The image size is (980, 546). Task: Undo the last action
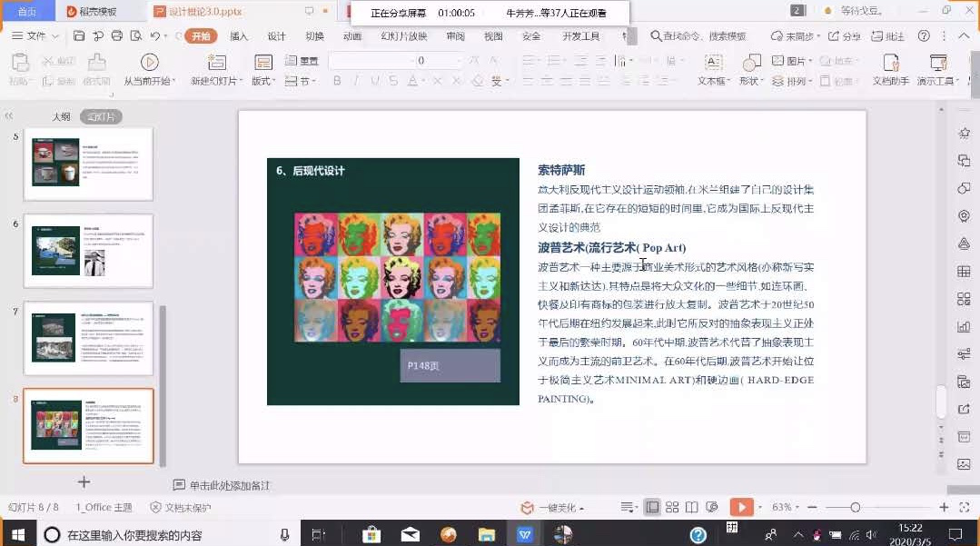coord(155,36)
